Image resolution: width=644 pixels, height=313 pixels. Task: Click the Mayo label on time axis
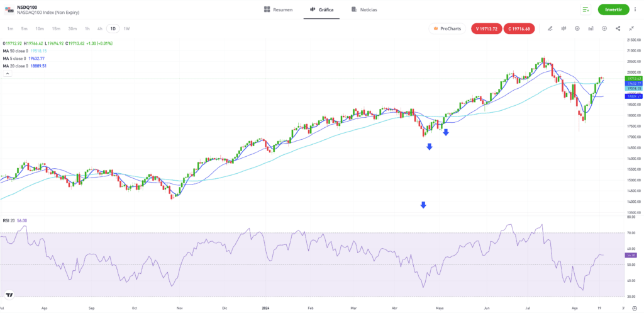(440, 308)
